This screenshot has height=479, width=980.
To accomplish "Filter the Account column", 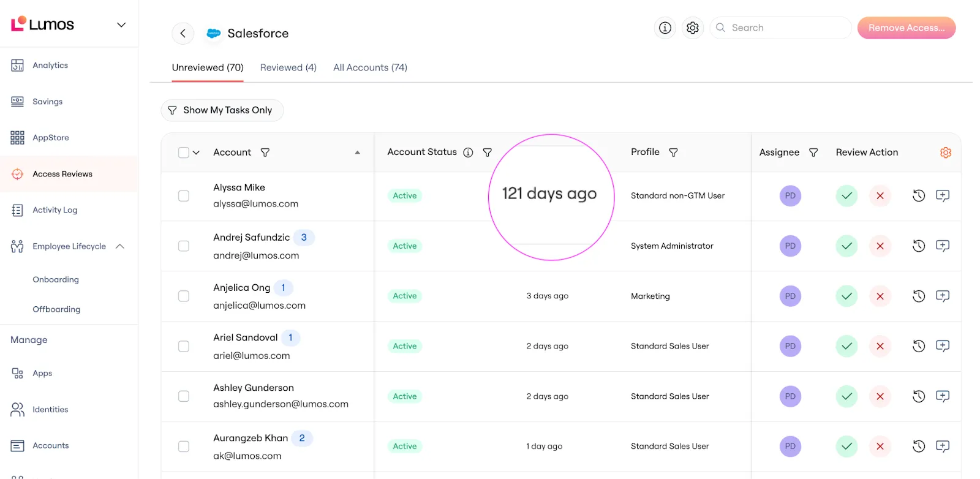I will pos(265,153).
